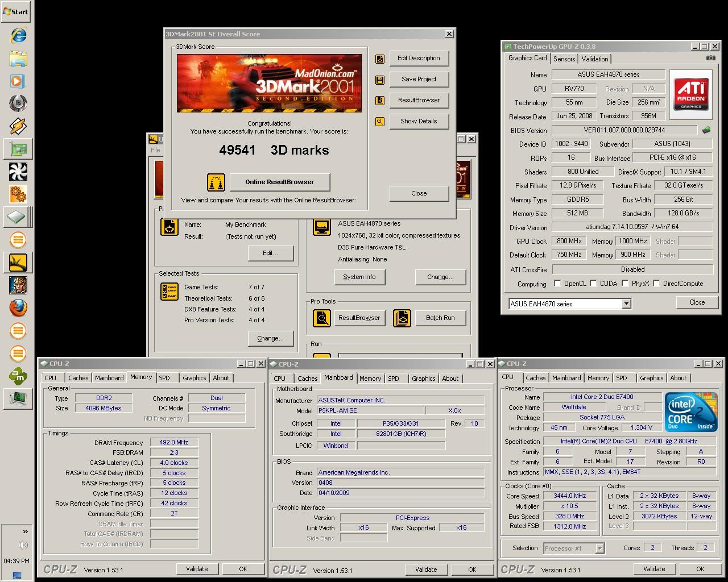This screenshot has width=728, height=582.
Task: Toggle the DirectCompute checkbox in GPU-Z
Action: 657,283
